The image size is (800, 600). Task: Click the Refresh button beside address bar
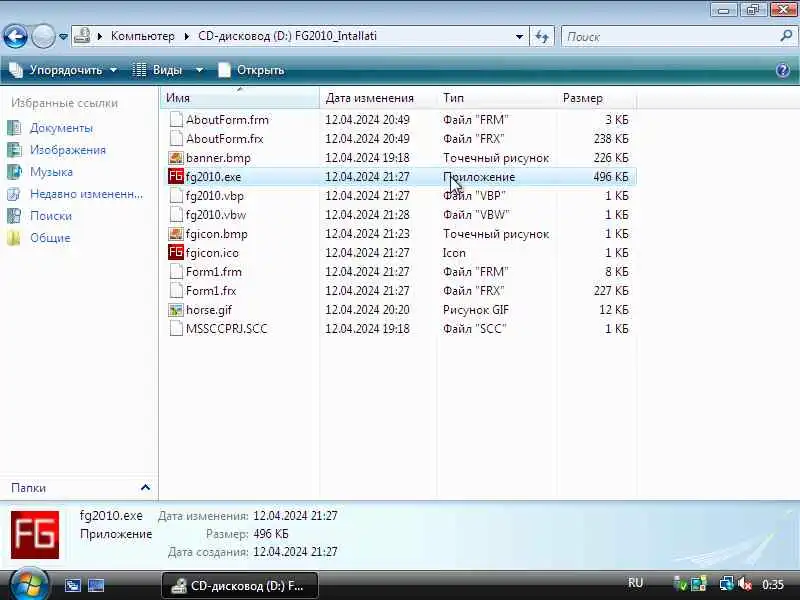click(x=541, y=36)
